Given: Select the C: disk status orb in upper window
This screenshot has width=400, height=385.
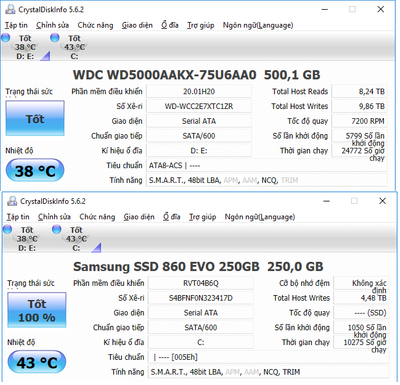Looking at the screenshot, I should coord(55,38).
